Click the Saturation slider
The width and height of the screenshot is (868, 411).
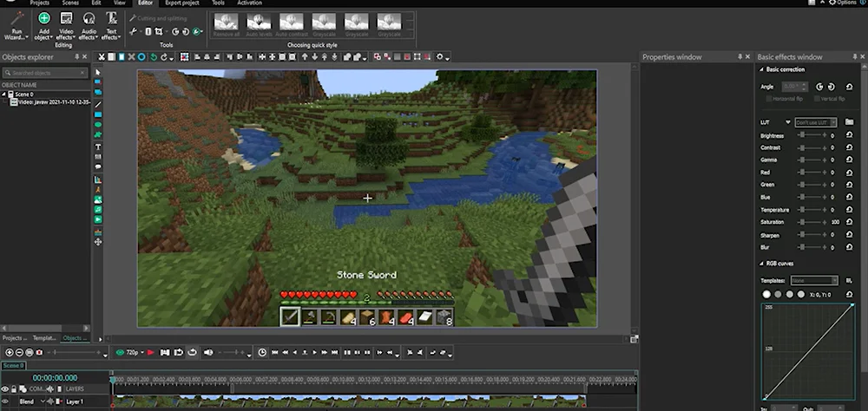point(802,223)
